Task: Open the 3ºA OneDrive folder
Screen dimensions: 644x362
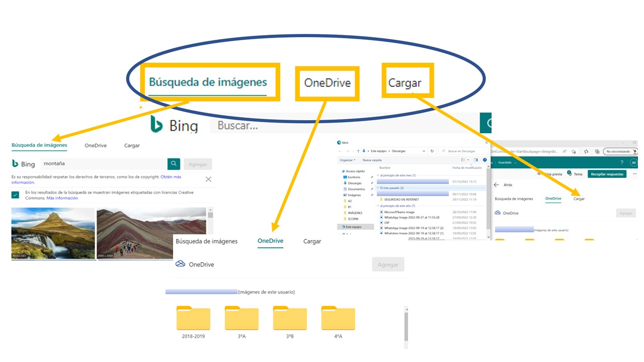Action: point(242,322)
